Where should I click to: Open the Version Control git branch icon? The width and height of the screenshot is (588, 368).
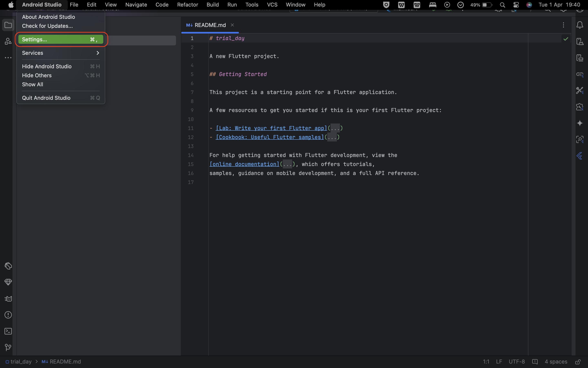click(x=8, y=347)
